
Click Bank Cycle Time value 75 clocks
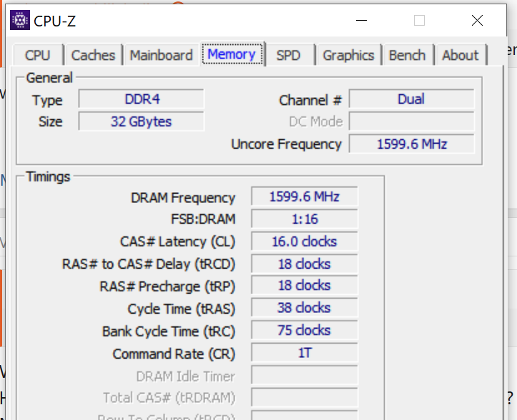point(305,330)
